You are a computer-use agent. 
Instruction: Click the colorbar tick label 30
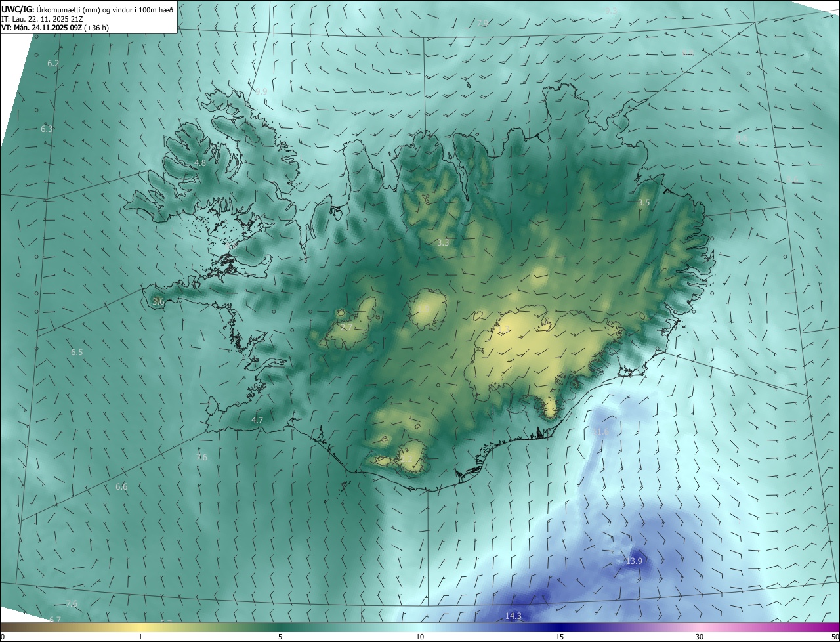coord(700,637)
